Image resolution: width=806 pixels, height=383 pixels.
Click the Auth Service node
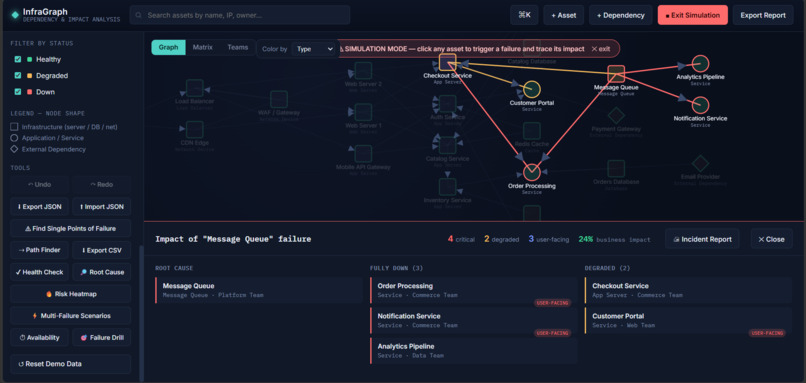click(447, 104)
